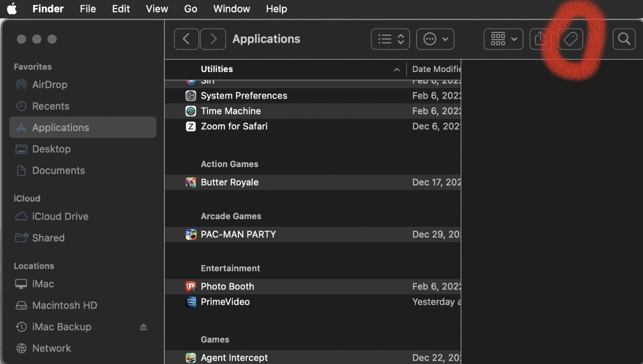Select Desktop in the sidebar
Viewport: 643px width, 364px height.
pos(83,149)
